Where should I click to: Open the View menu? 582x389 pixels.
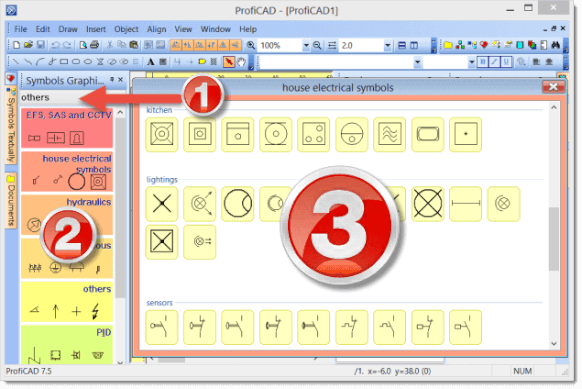point(183,29)
